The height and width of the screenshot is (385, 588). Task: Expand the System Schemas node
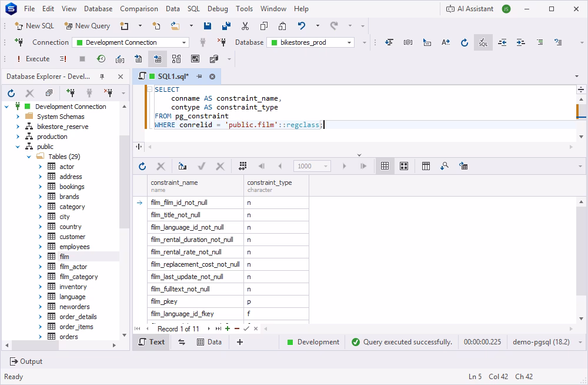coord(18,117)
